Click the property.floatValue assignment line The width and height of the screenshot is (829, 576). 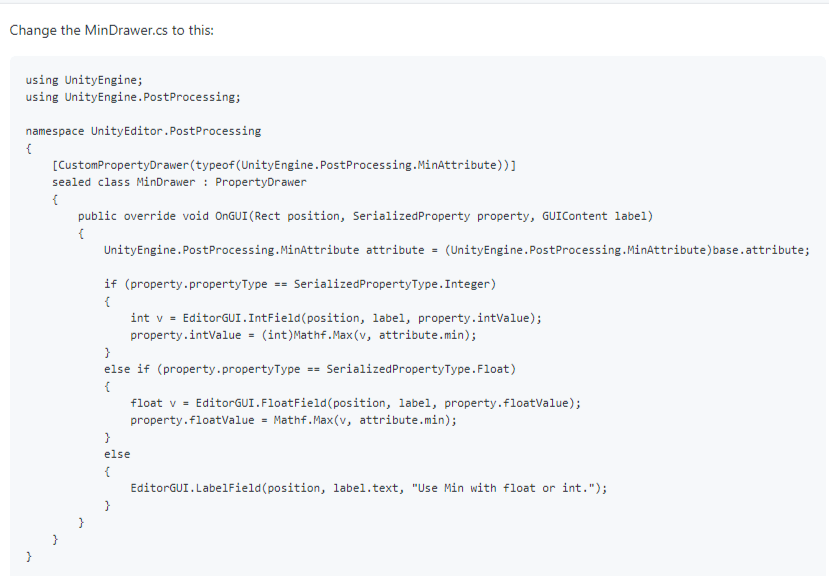(293, 420)
